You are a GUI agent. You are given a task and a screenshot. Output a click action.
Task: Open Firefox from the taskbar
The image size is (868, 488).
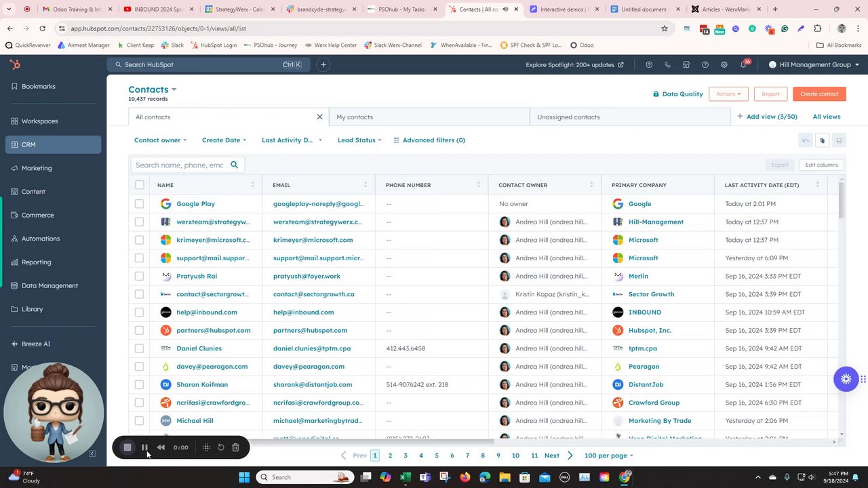(x=465, y=477)
